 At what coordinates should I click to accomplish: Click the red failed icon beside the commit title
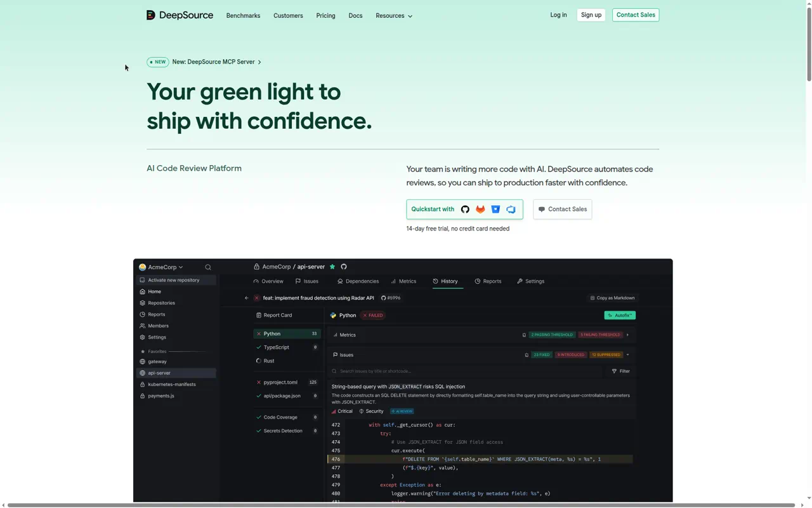point(257,298)
